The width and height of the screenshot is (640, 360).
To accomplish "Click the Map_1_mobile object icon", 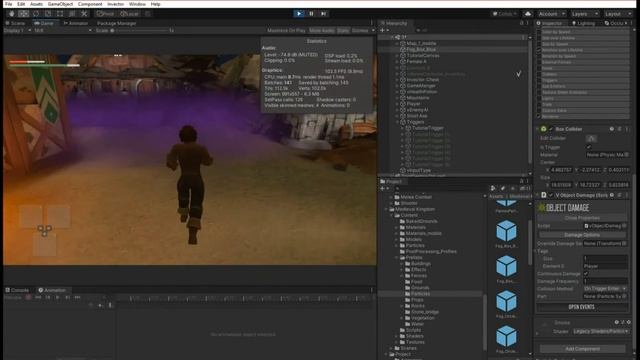I will (x=403, y=43).
